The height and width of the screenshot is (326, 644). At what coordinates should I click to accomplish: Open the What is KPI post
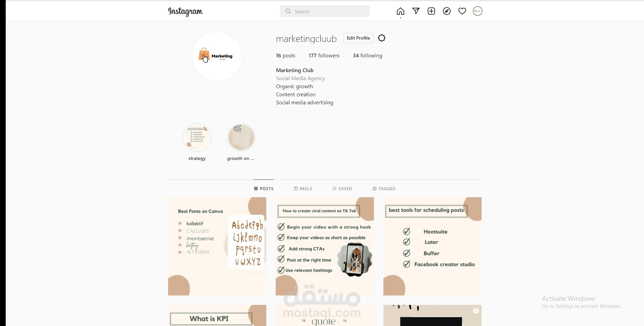click(217, 315)
